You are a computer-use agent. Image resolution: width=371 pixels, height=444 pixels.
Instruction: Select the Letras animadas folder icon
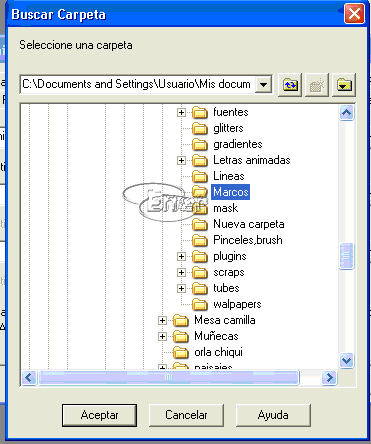200,160
